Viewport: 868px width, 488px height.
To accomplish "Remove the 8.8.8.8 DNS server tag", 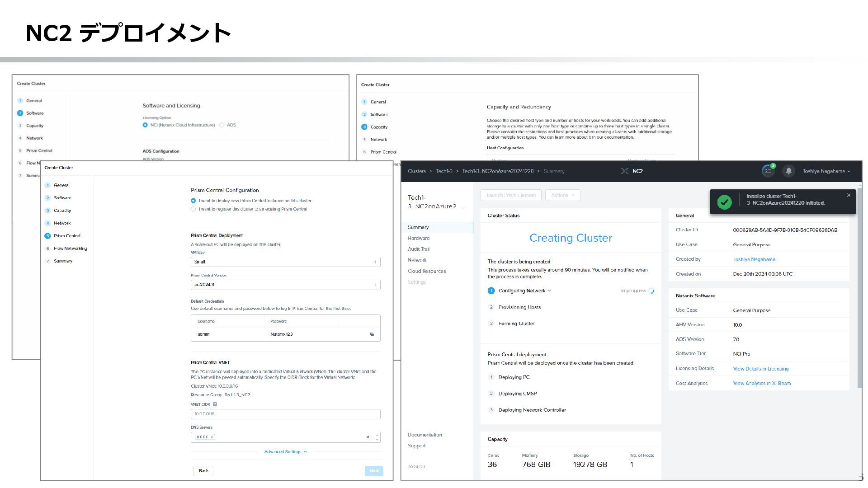I will (212, 437).
